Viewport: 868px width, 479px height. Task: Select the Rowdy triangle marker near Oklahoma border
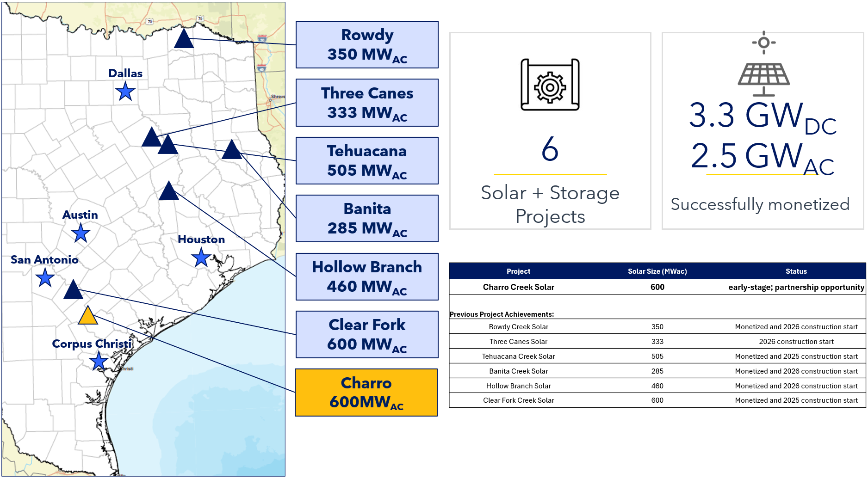click(x=184, y=38)
